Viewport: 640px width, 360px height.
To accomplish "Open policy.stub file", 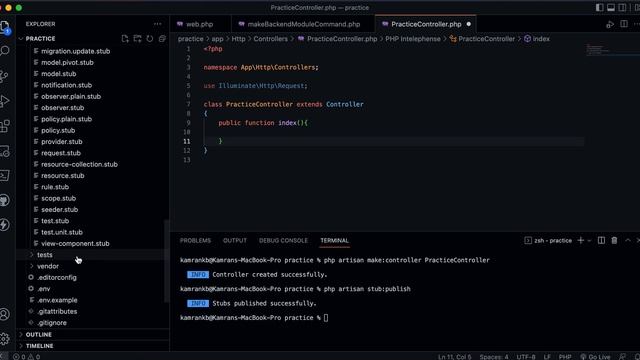I will 58,130.
